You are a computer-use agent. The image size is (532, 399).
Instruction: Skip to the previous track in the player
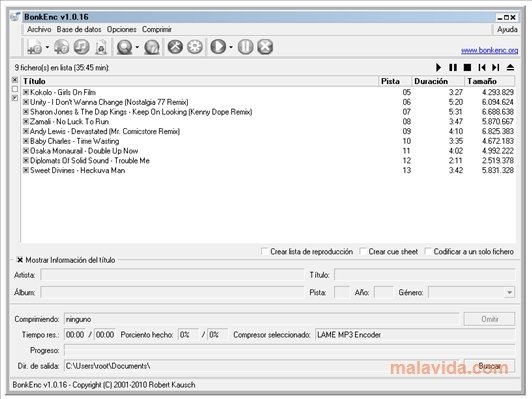(482, 68)
